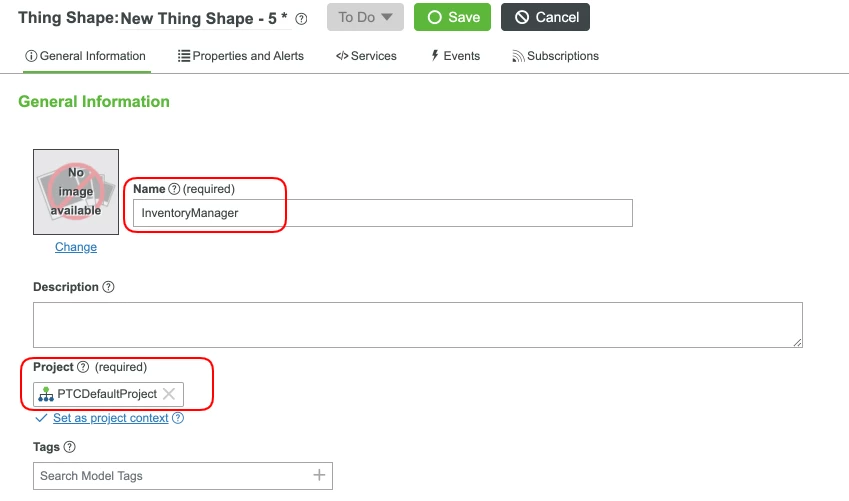
Task: Cancel editing the Thing Shape
Action: point(545,17)
